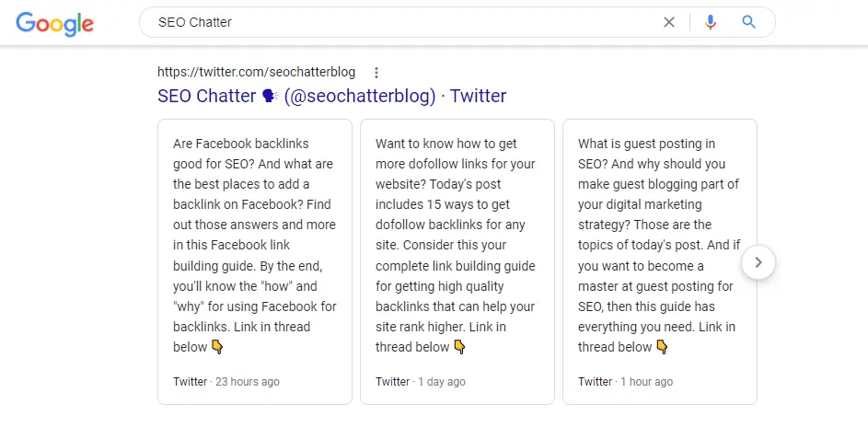The height and width of the screenshot is (439, 868).
Task: Click the Google logo
Action: (55, 24)
